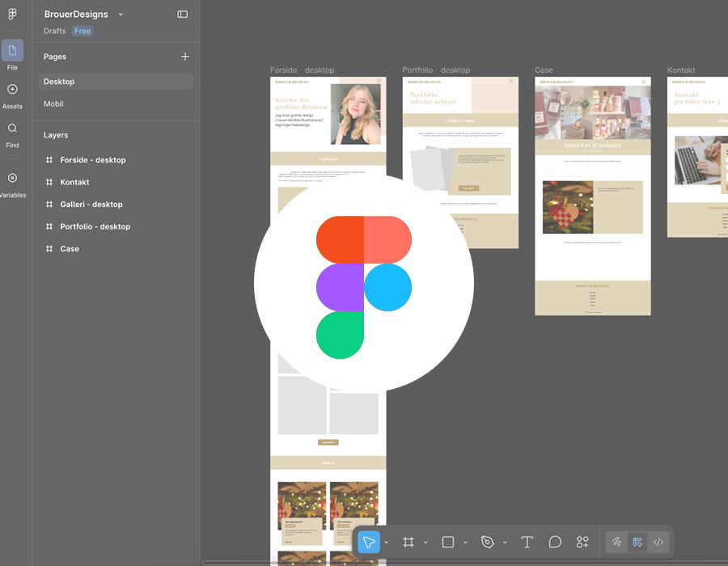The width and height of the screenshot is (728, 566).
Task: Click the beige Portfolio banner in Forside frame
Action: [x=328, y=463]
